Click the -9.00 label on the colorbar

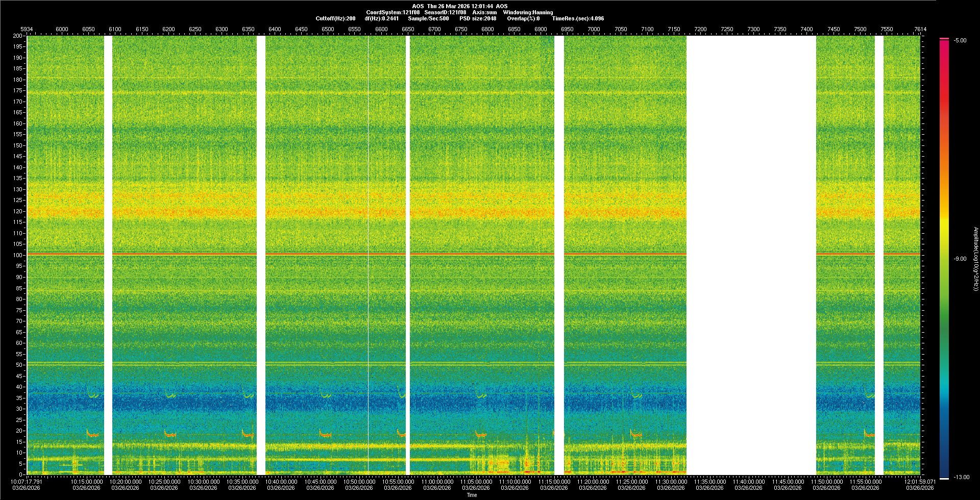click(x=960, y=259)
